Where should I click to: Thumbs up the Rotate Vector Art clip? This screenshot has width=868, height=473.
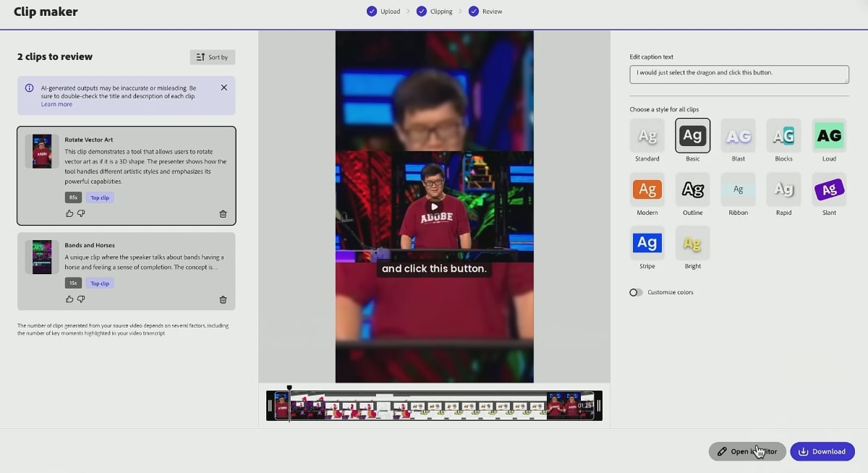[x=69, y=213]
